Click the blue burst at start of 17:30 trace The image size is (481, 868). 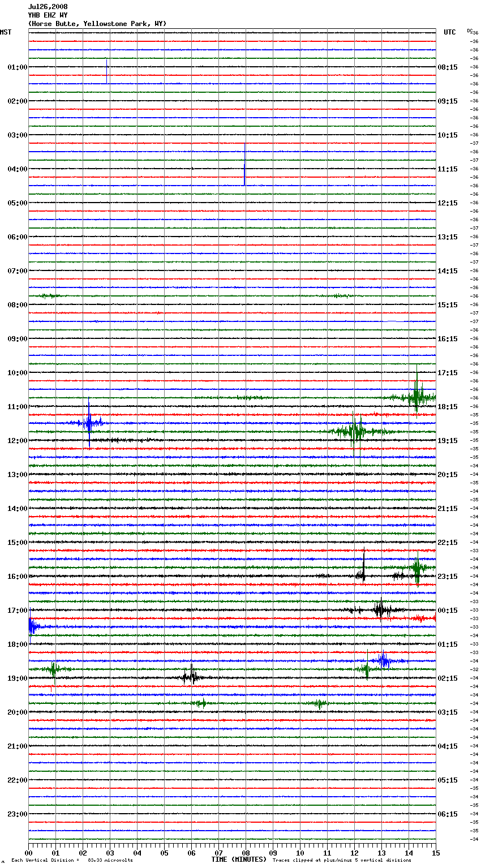tap(34, 626)
